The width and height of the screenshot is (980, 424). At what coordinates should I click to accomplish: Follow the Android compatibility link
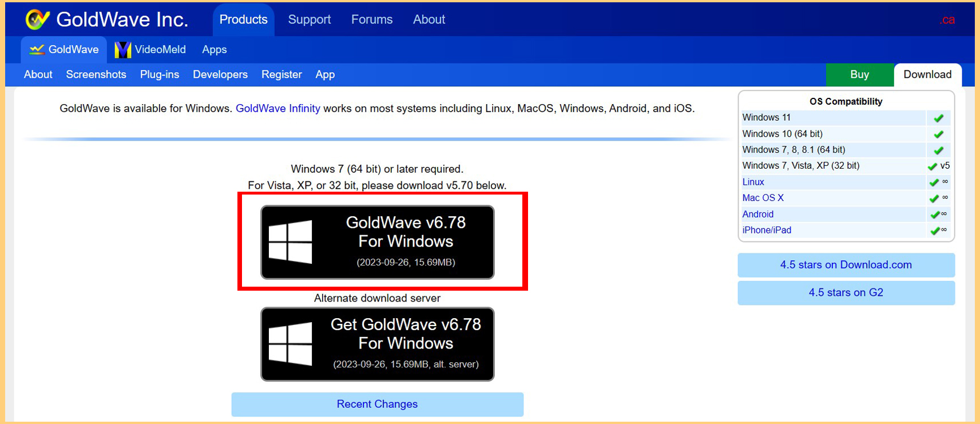[758, 214]
